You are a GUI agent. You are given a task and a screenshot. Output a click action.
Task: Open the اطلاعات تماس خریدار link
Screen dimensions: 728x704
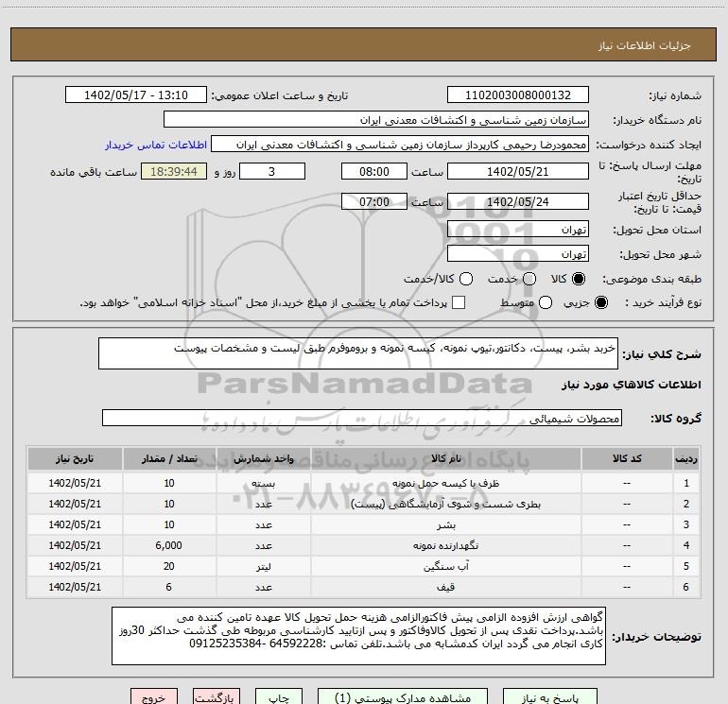(156, 145)
